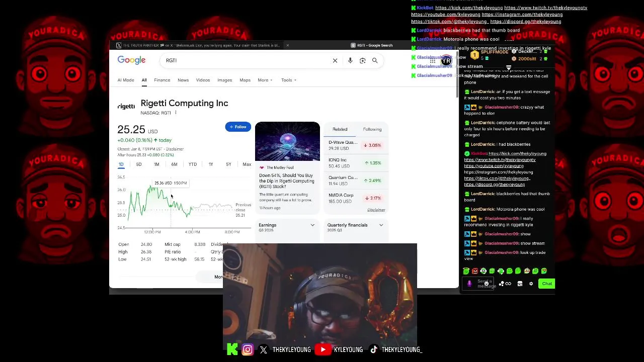
Task: Open the Kick chat shop icon
Action: [x=520, y=284]
